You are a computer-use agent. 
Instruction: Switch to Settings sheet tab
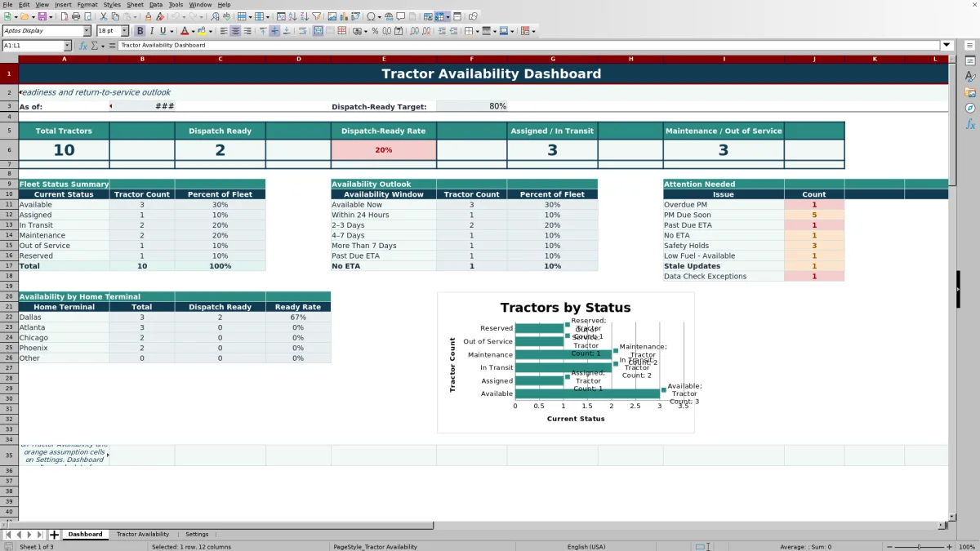click(197, 534)
